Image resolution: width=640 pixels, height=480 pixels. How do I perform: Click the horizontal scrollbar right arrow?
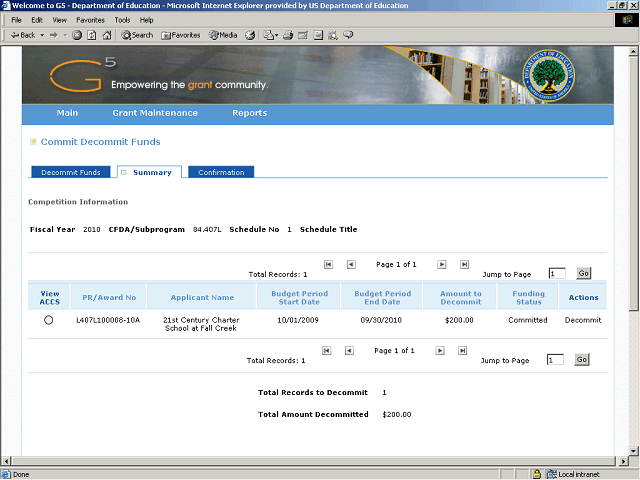click(623, 461)
